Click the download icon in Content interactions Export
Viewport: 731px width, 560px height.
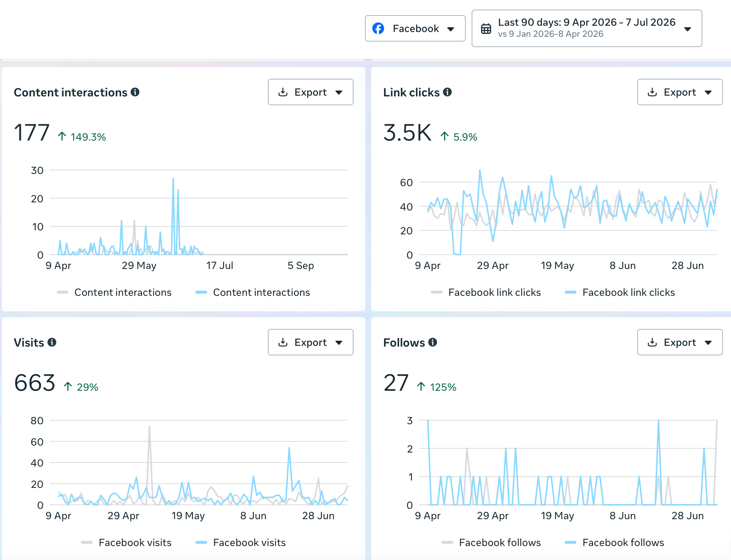(x=283, y=92)
